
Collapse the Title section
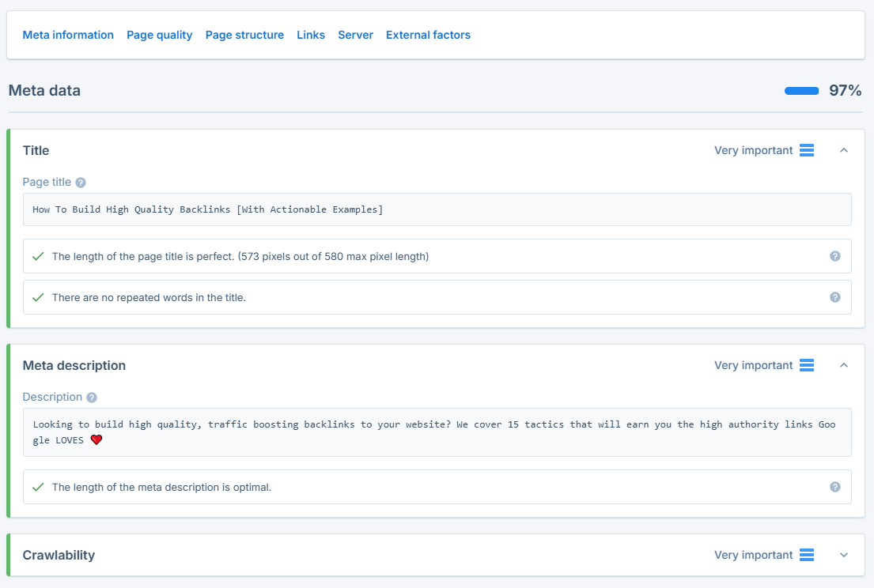click(843, 150)
